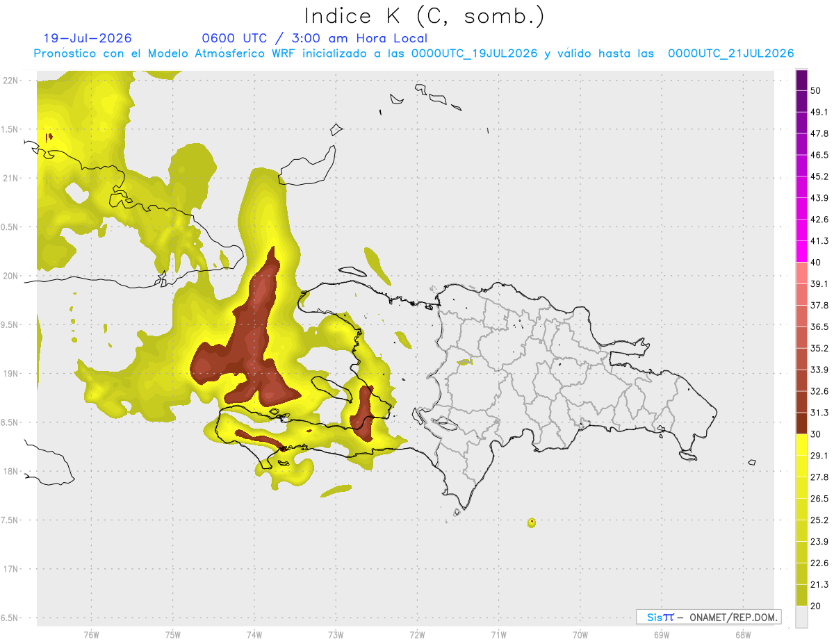Click "0600 UTC / 3:00 am Hora Local"

pyautogui.click(x=315, y=38)
